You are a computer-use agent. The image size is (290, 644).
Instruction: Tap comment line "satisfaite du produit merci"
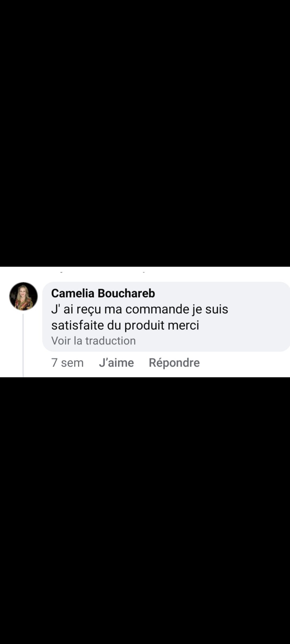(x=125, y=325)
